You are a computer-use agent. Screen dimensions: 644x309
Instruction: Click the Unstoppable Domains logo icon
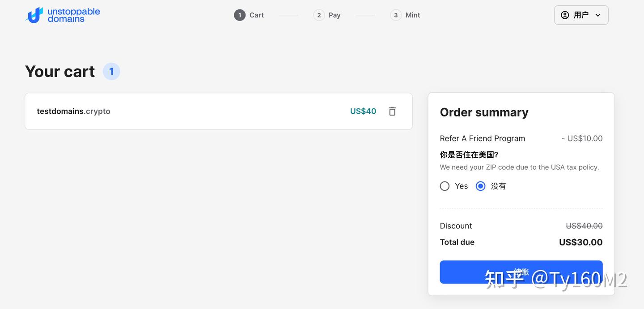point(34,15)
